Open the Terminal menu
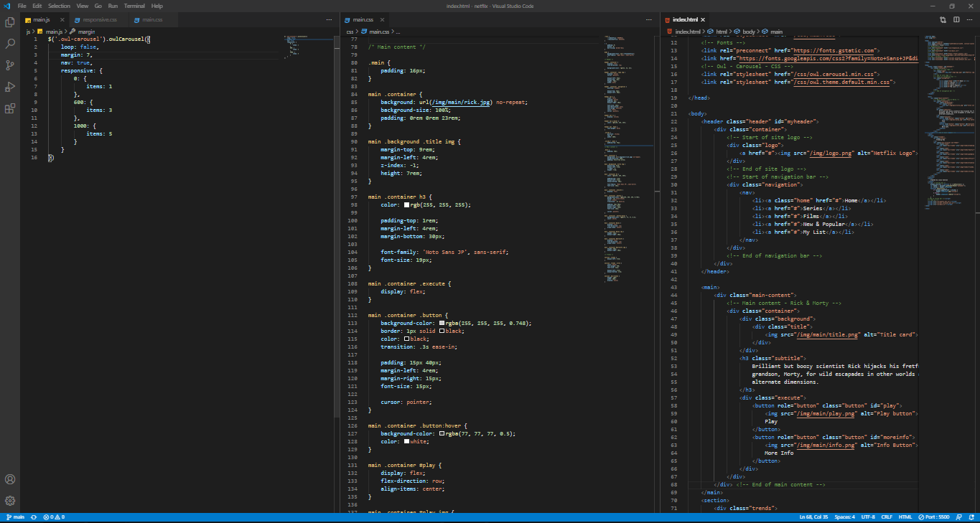Image resolution: width=980 pixels, height=523 pixels. 134,5
